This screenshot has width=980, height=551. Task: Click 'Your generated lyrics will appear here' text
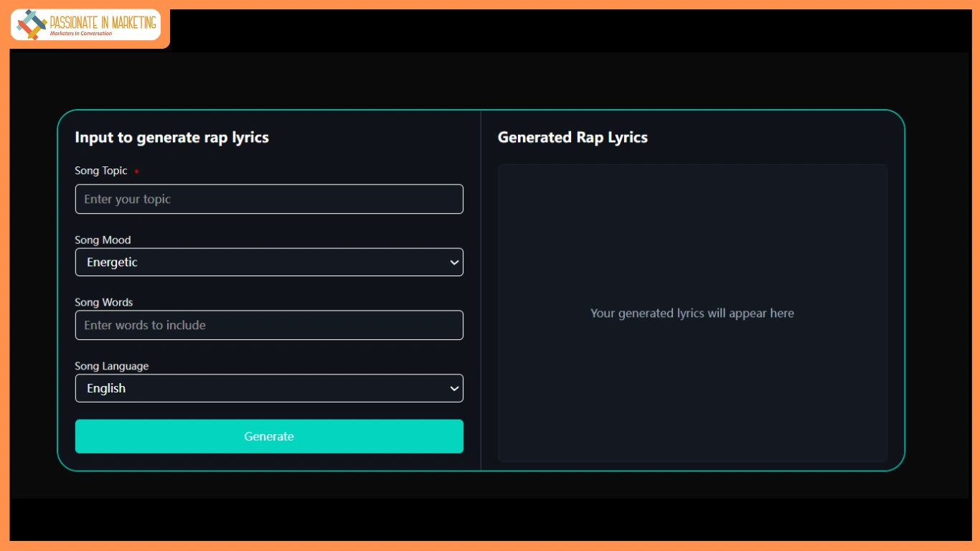pyautogui.click(x=692, y=314)
